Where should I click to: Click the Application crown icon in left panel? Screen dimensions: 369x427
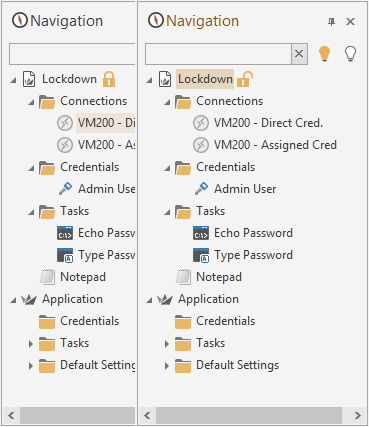coord(29,300)
